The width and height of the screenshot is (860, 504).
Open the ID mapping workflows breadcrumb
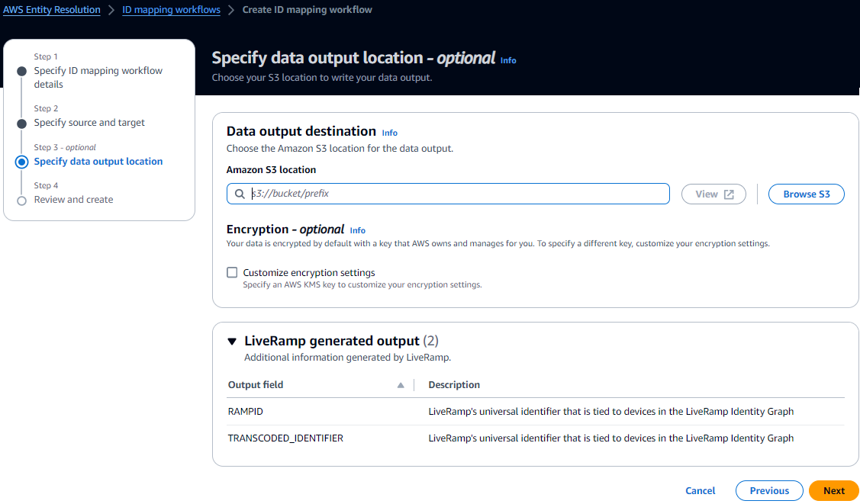pyautogui.click(x=171, y=9)
